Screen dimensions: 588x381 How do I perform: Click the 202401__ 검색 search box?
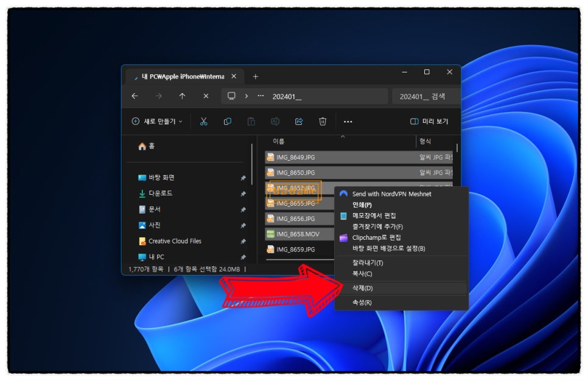[x=425, y=96]
